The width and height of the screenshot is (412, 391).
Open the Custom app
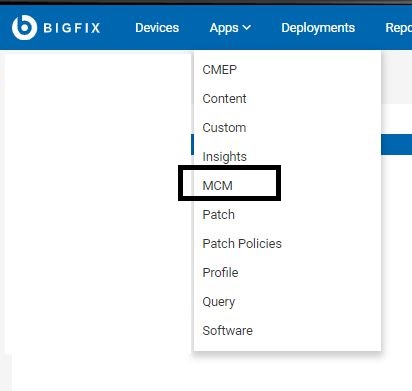tap(224, 128)
